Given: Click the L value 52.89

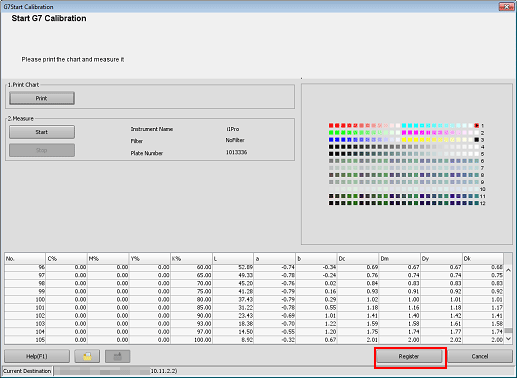Looking at the screenshot, I should (246, 267).
